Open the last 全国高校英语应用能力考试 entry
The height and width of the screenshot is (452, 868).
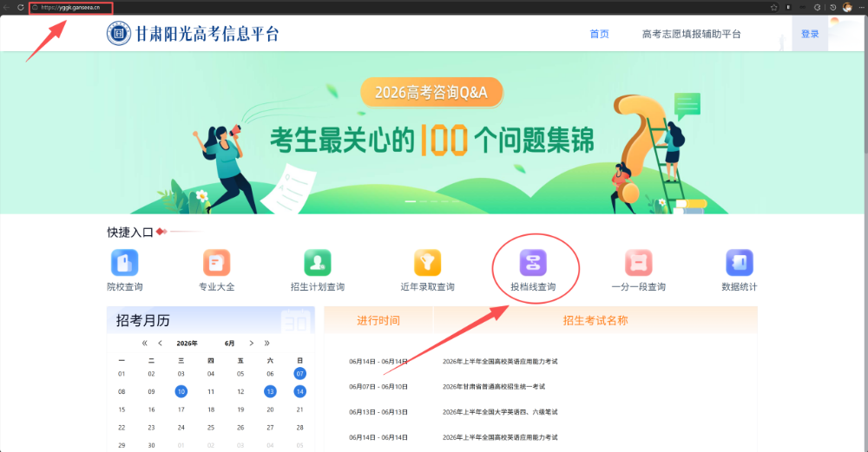pyautogui.click(x=500, y=437)
